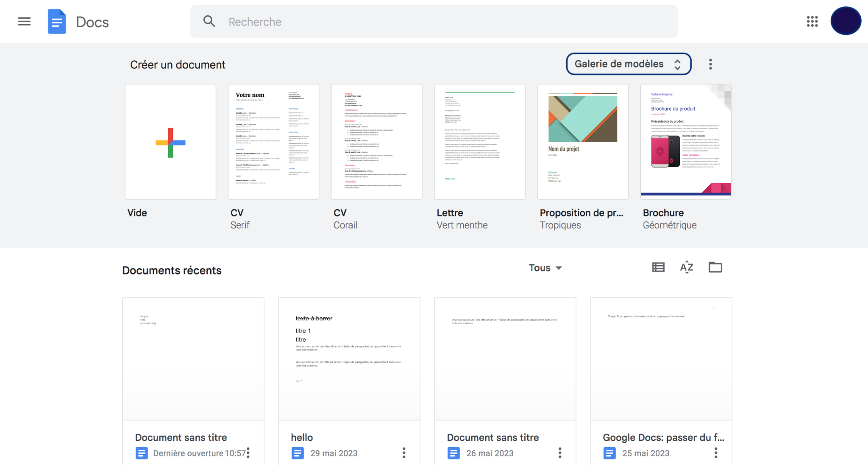868x465 pixels.
Task: Pick the Brochure Géométrique template
Action: 686,142
